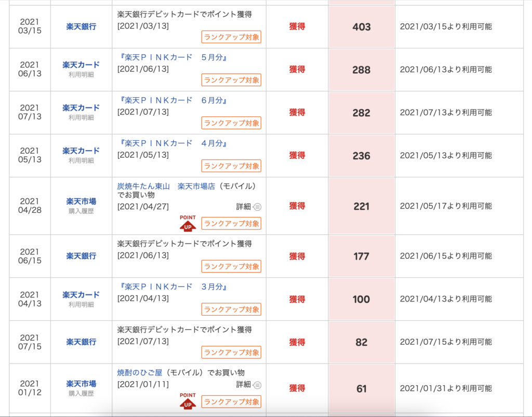The image size is (532, 417).
Task: Select the 177 points value
Action: (362, 257)
